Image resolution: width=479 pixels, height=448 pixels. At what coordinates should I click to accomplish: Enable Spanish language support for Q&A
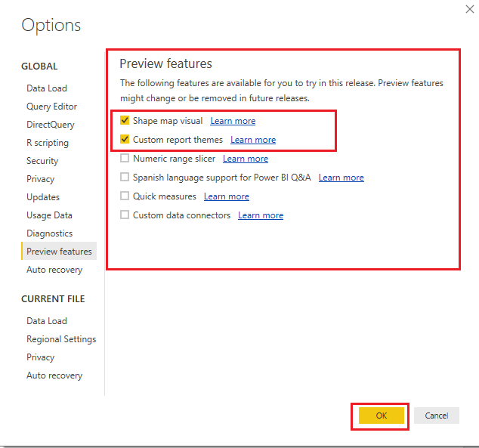(125, 178)
